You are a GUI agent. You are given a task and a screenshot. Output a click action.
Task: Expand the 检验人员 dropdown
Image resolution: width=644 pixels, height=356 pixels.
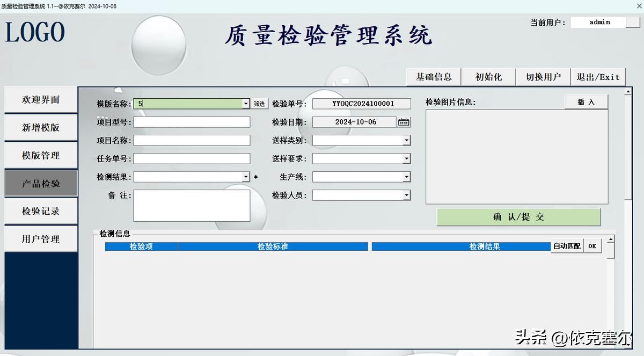(406, 195)
